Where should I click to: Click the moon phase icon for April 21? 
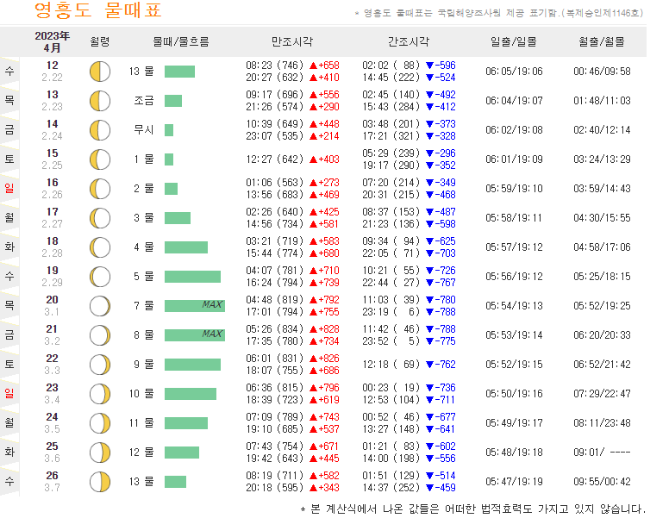pyautogui.click(x=100, y=335)
